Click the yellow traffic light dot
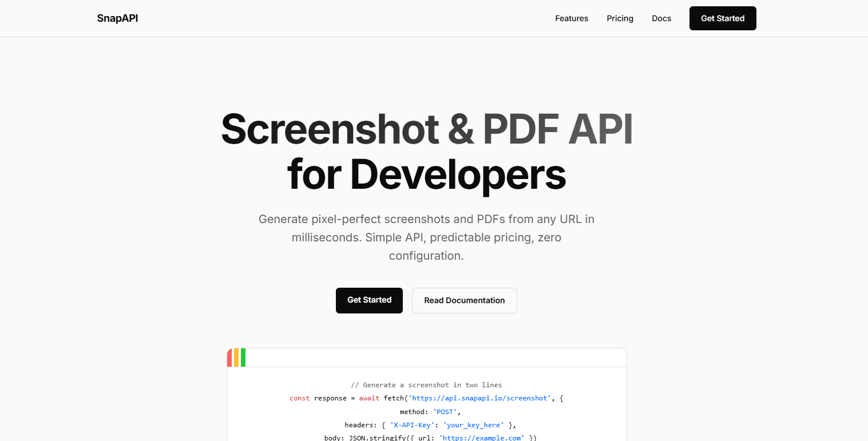 pos(236,357)
